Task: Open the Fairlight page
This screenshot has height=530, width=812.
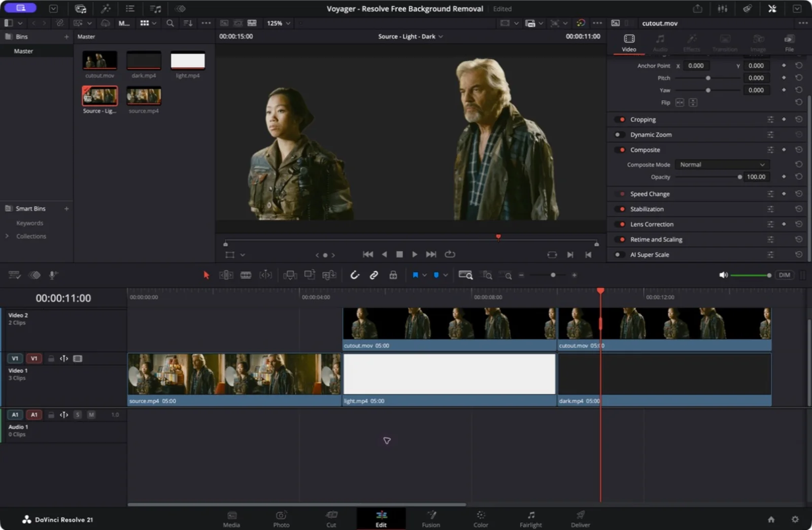Action: coord(530,519)
